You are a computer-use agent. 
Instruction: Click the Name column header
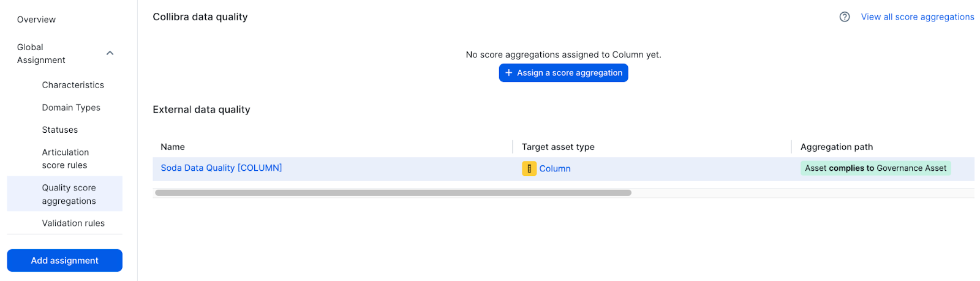pyautogui.click(x=173, y=147)
